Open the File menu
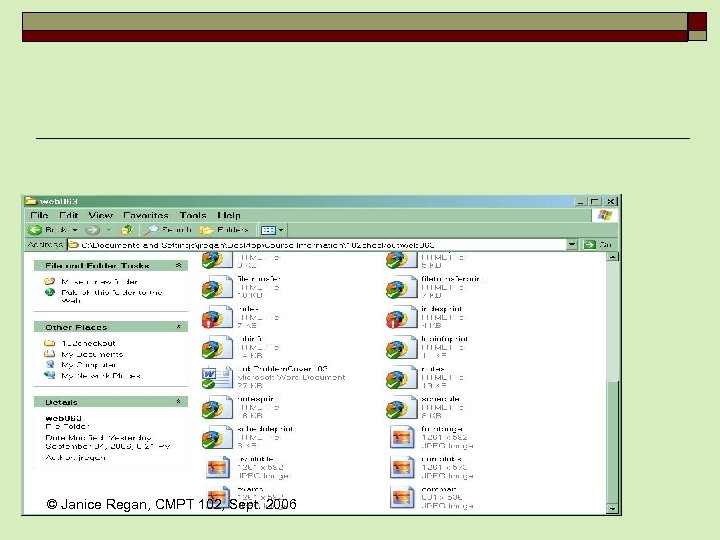Image resolution: width=720 pixels, height=540 pixels. [x=39, y=215]
